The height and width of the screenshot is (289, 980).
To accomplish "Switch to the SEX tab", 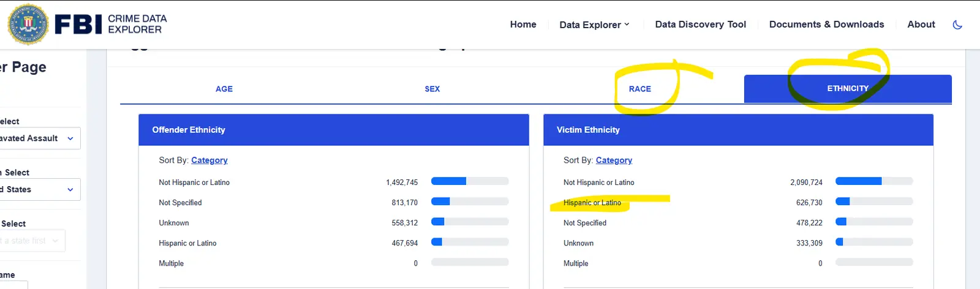I will 432,89.
